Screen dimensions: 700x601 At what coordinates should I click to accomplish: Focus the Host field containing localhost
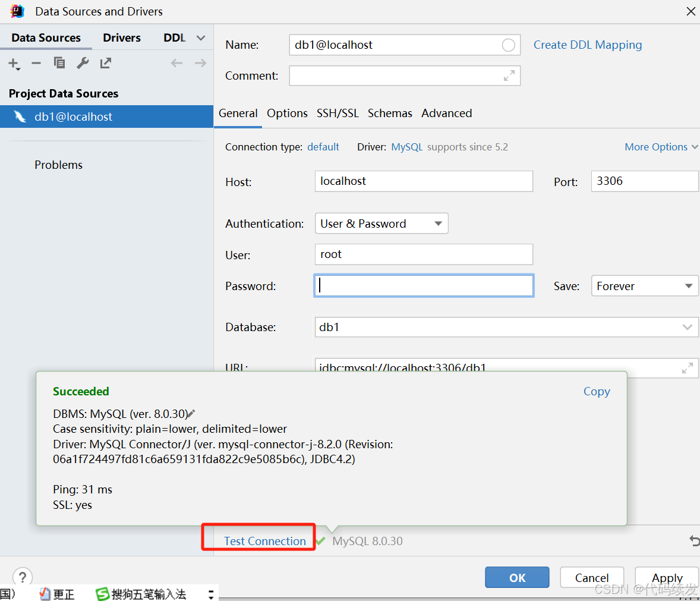tap(424, 181)
